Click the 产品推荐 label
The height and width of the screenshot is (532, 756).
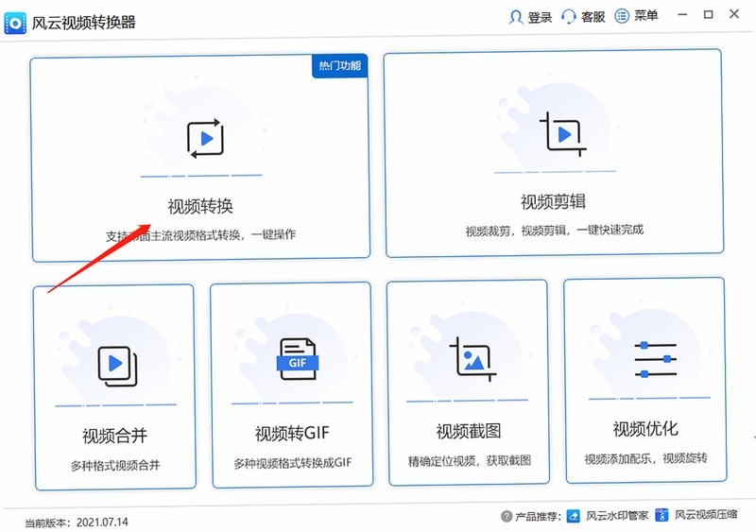point(538,517)
